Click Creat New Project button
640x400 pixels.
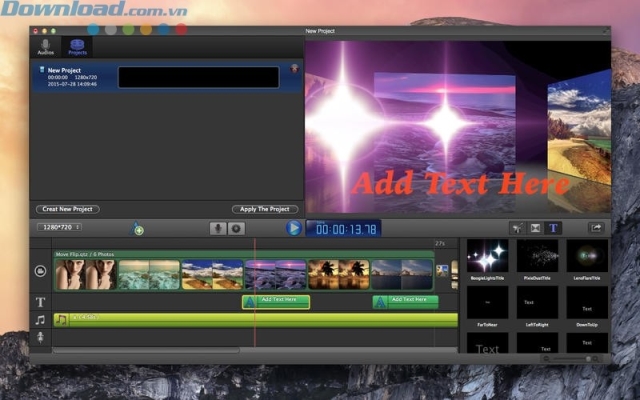tap(68, 209)
